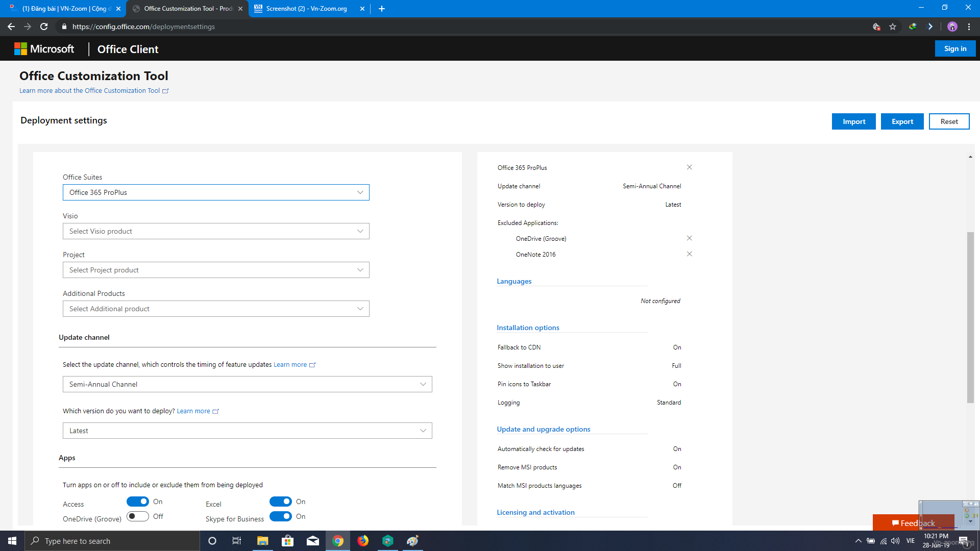Jump to Update and upgrade options section

[544, 429]
